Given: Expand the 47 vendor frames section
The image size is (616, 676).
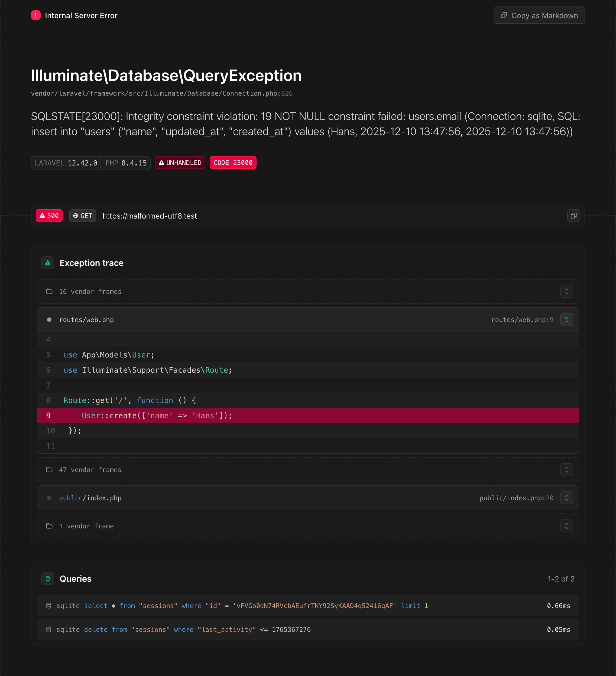Looking at the screenshot, I should coord(566,469).
